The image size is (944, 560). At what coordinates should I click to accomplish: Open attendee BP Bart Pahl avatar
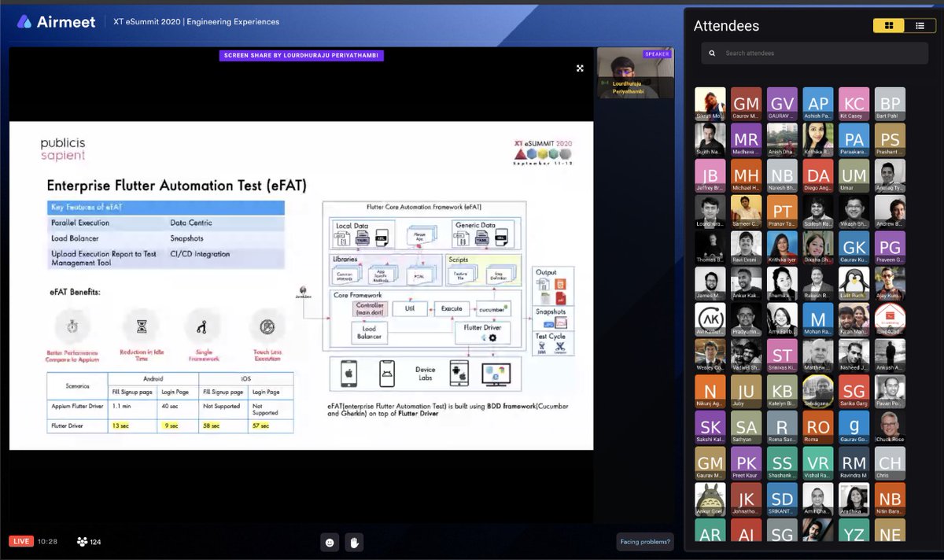pos(890,103)
